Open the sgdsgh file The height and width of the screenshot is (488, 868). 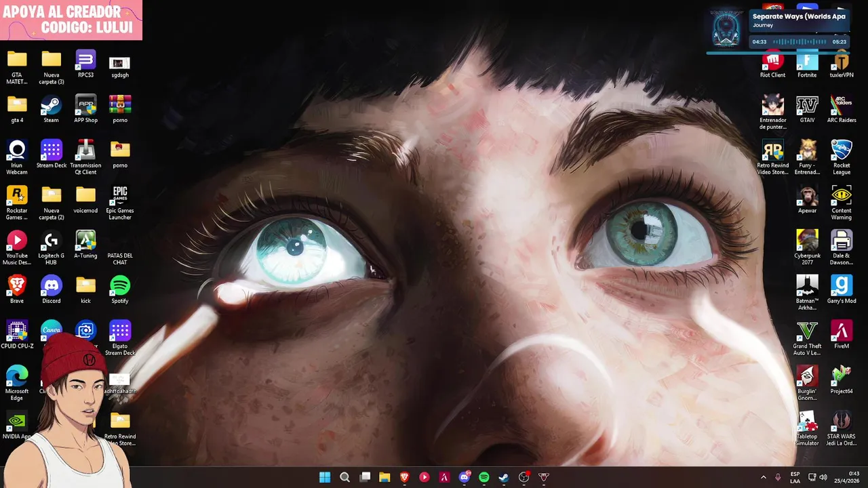(120, 67)
